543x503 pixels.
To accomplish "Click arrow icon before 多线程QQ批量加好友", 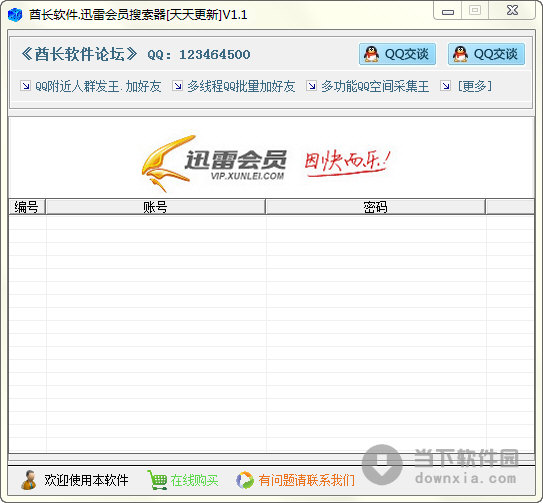I will pyautogui.click(x=177, y=86).
